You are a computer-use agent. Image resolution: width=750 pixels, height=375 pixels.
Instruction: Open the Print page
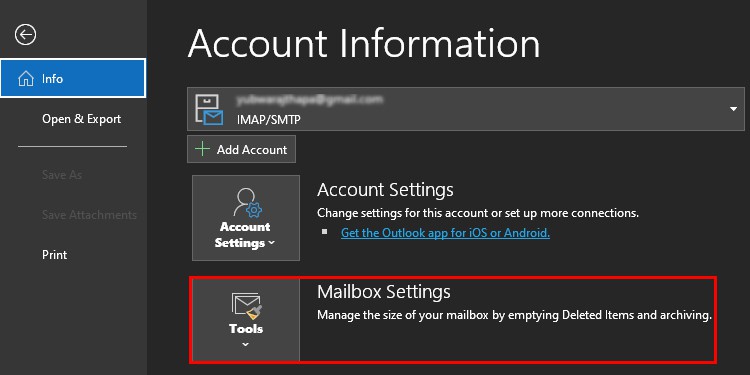[55, 255]
